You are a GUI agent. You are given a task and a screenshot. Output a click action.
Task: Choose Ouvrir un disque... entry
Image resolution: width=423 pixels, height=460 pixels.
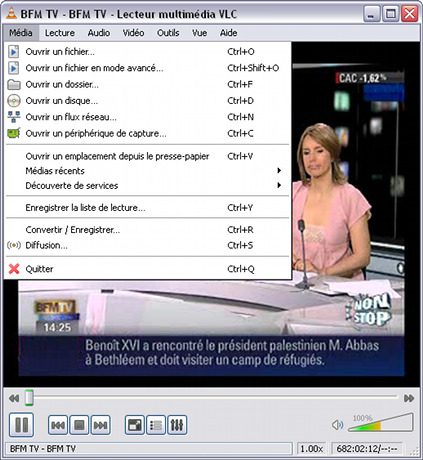pos(147,101)
